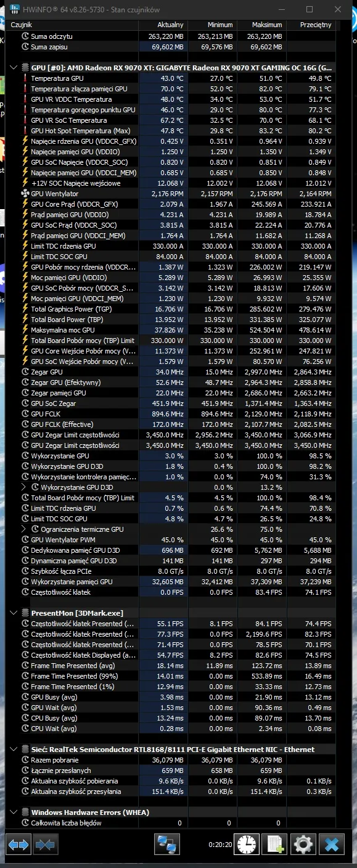The image size is (357, 868).
Task: Select Limit TDC rdzenia GPU 330.000 A row
Action: [171, 246]
